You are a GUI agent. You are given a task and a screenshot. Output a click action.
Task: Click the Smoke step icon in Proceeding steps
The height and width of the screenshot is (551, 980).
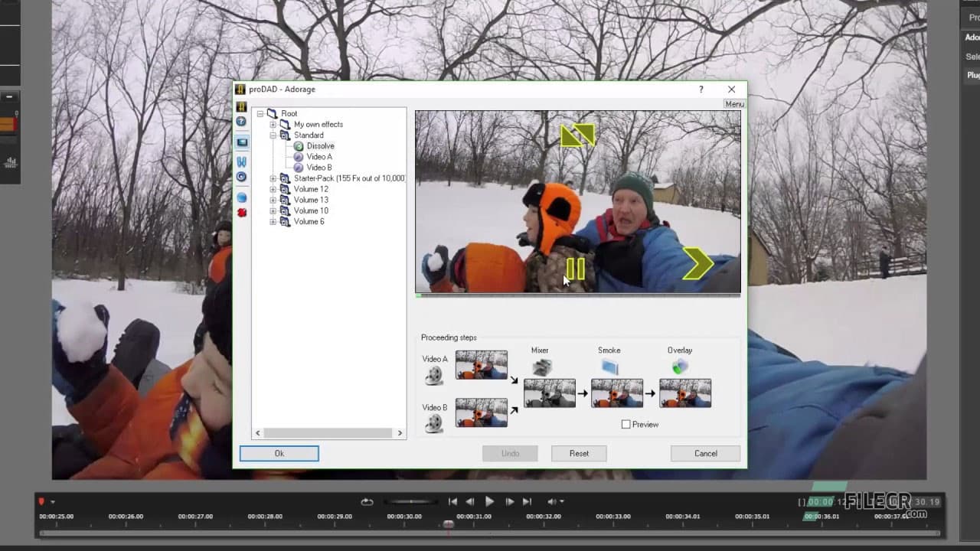pos(609,366)
